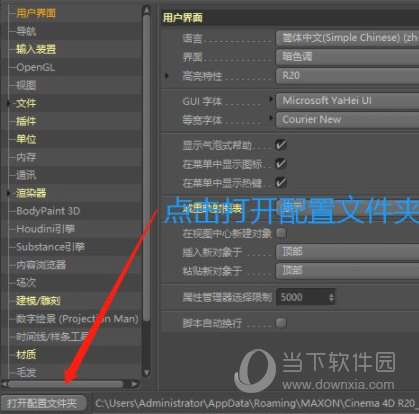The image size is (419, 414).
Task: Select the 建模/雕刻 category
Action: click(x=38, y=301)
